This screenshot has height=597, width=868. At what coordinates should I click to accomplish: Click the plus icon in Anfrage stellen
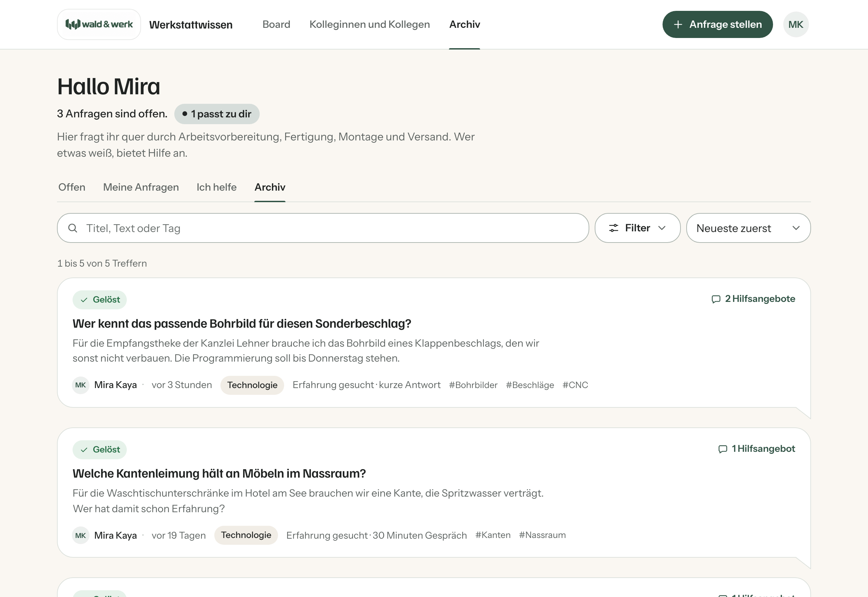coord(678,24)
